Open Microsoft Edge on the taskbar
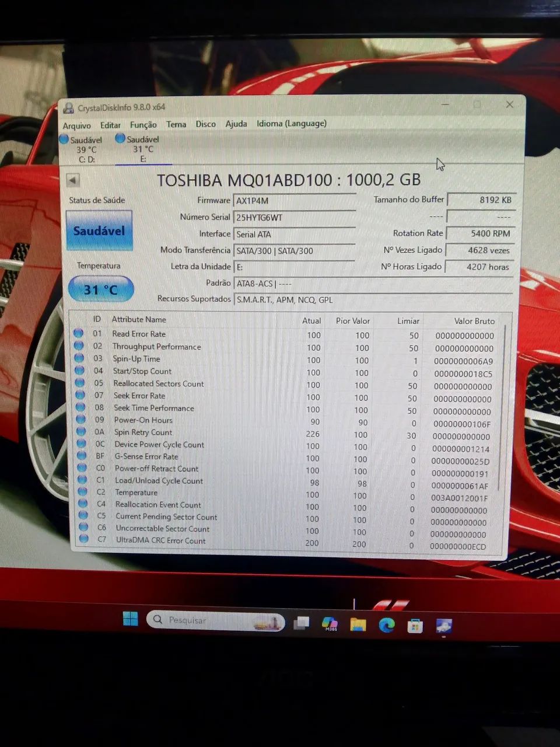Screen dimensions: 560x747 click(386, 625)
